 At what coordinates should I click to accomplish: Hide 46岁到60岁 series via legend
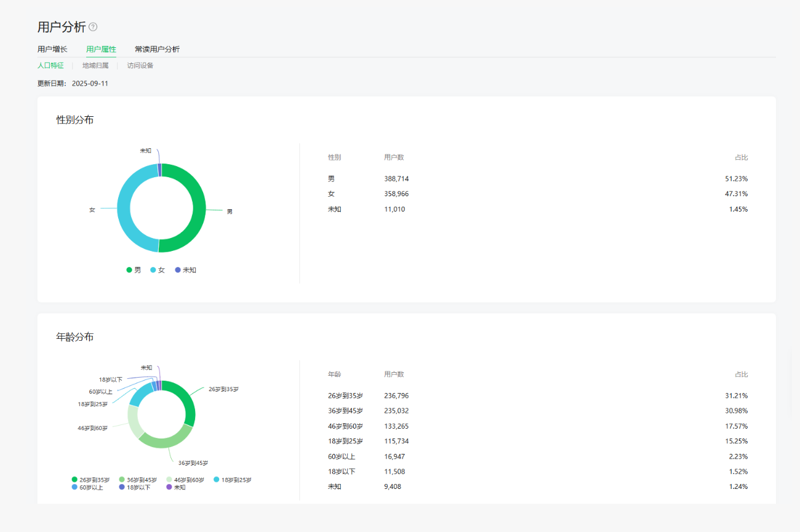click(185, 480)
